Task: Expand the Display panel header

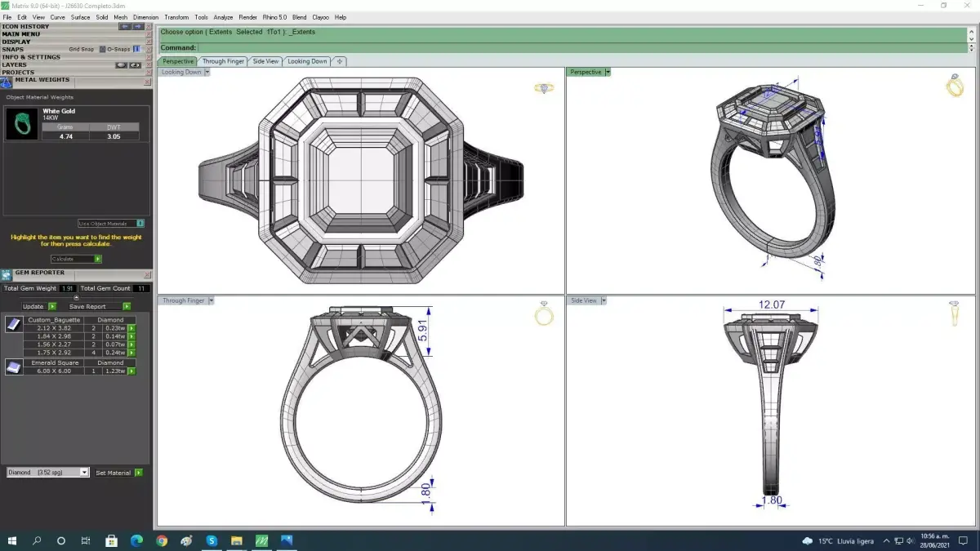Action: [x=73, y=42]
